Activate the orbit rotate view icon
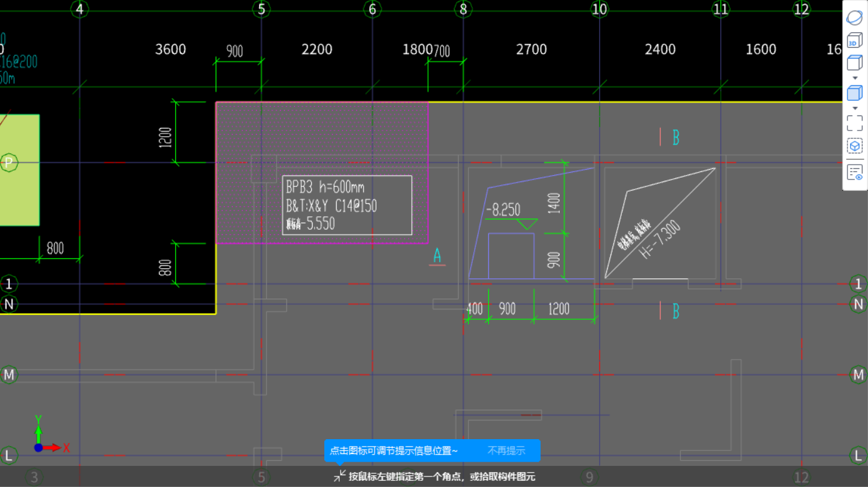Screen dimensions: 868x487 point(854,18)
